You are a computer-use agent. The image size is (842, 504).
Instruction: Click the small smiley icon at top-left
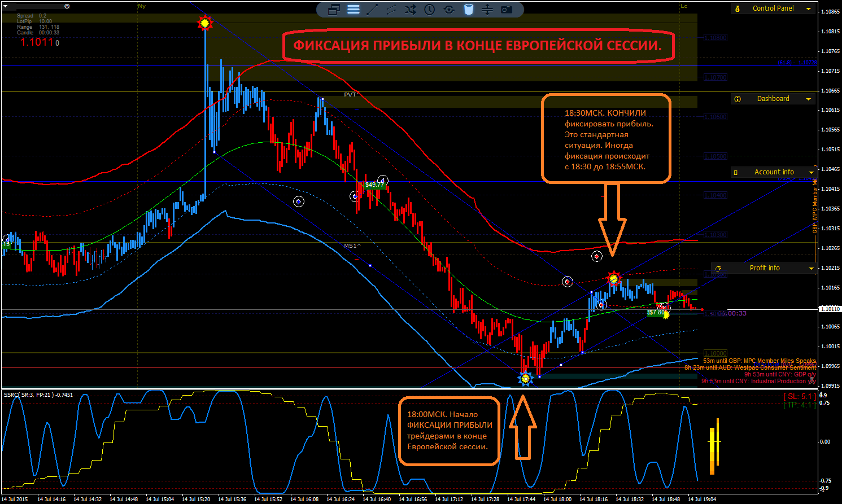click(x=67, y=6)
